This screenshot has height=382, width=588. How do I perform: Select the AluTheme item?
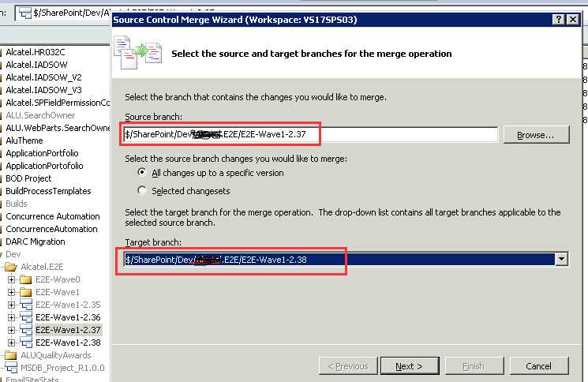24,140
